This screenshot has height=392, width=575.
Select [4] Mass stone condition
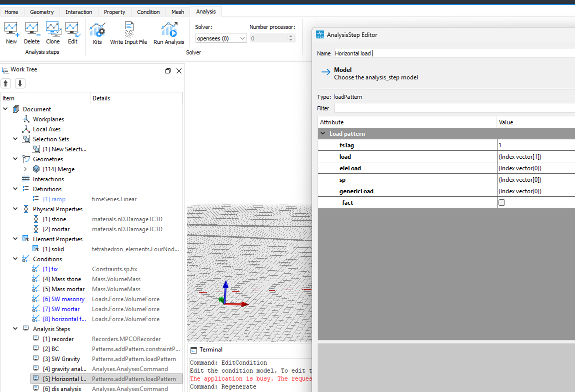tap(62, 279)
